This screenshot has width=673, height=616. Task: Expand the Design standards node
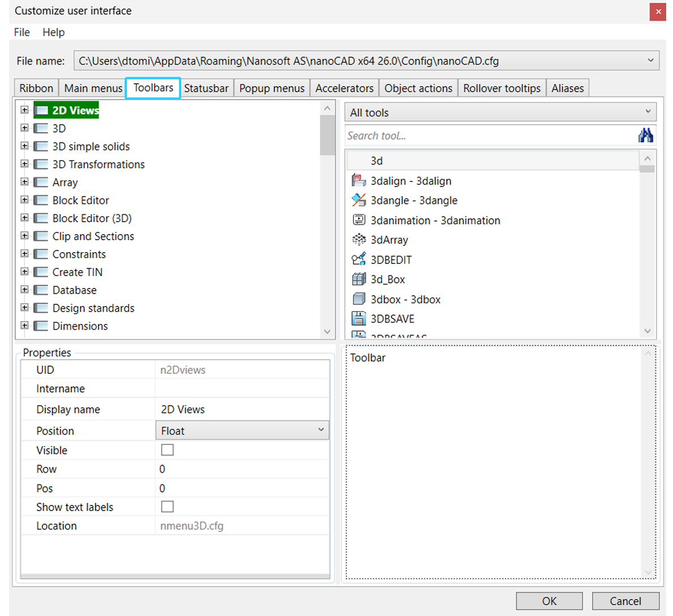[24, 307]
